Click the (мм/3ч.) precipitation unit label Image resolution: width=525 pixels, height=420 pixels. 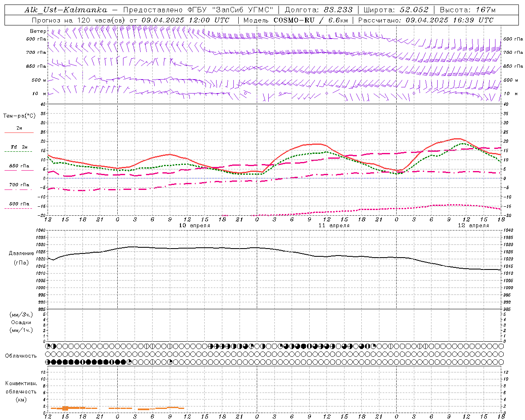(x=21, y=315)
